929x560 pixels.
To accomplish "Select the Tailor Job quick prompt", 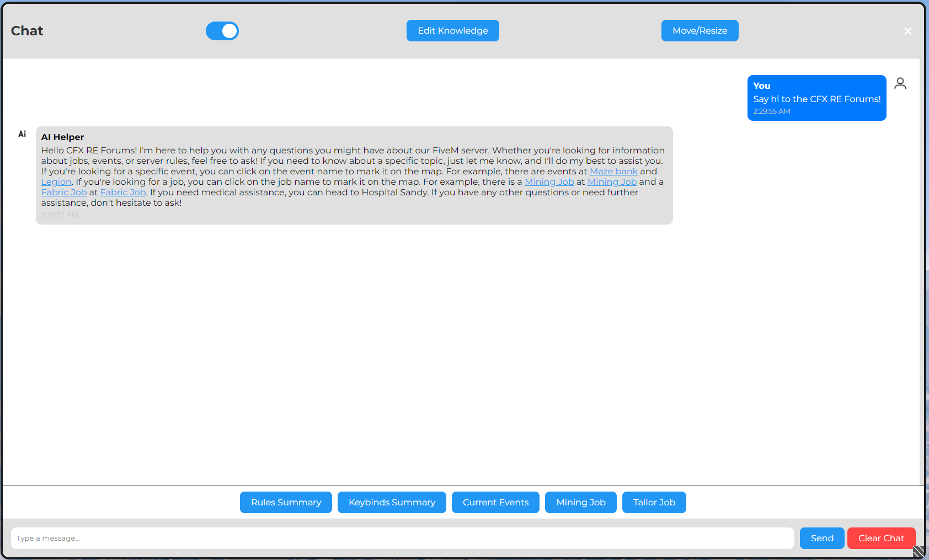I will pos(654,503).
